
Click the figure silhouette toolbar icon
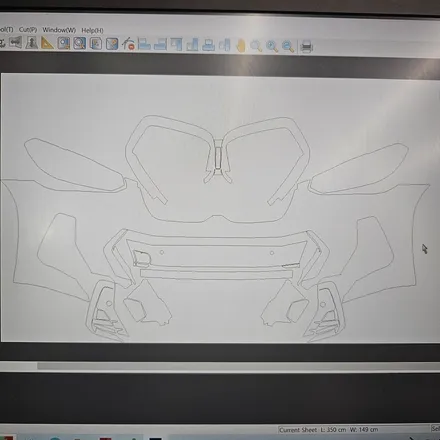[31, 43]
